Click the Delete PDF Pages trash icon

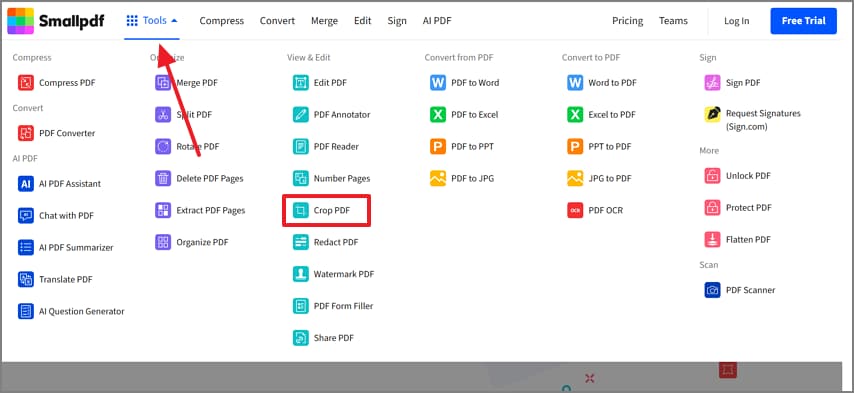(163, 178)
